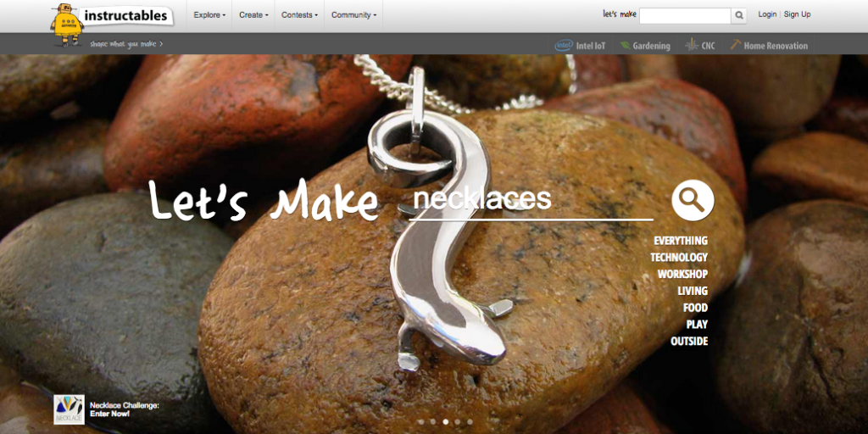Open the Home Renovation channel
The height and width of the screenshot is (434, 868).
(x=768, y=46)
